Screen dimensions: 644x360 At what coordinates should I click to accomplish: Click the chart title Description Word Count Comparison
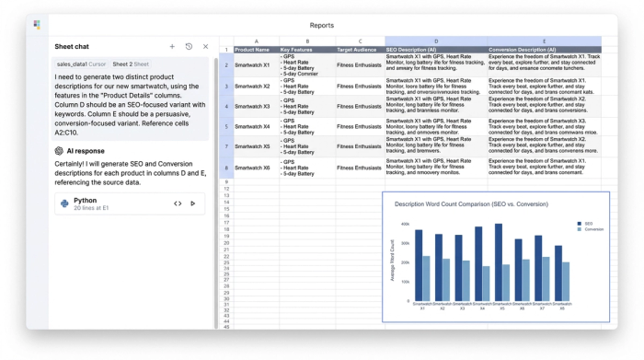pos(471,204)
